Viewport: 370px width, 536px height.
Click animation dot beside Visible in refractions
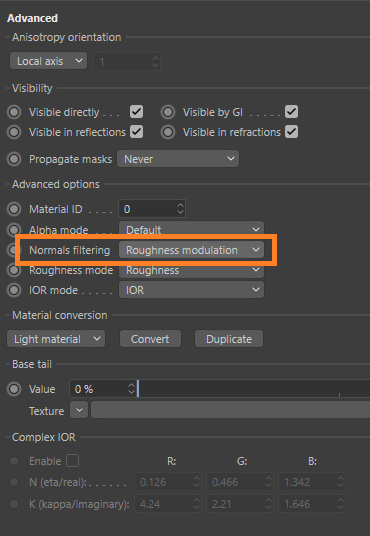click(168, 132)
